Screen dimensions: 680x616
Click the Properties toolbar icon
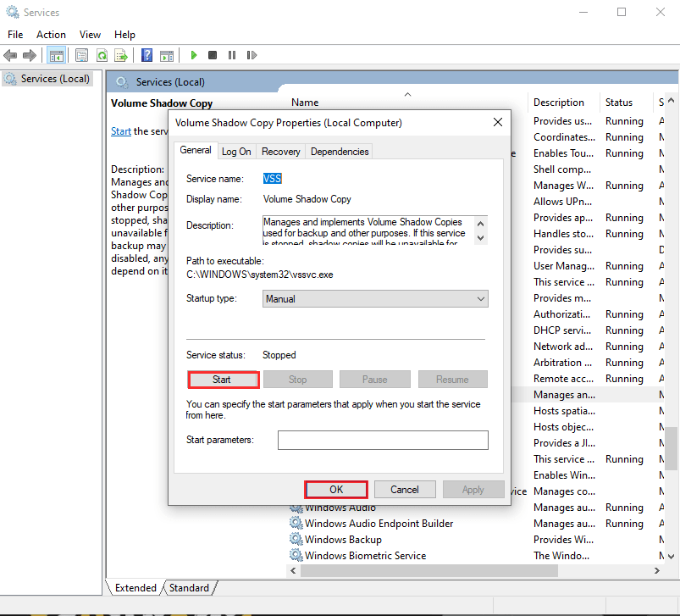[x=82, y=55]
